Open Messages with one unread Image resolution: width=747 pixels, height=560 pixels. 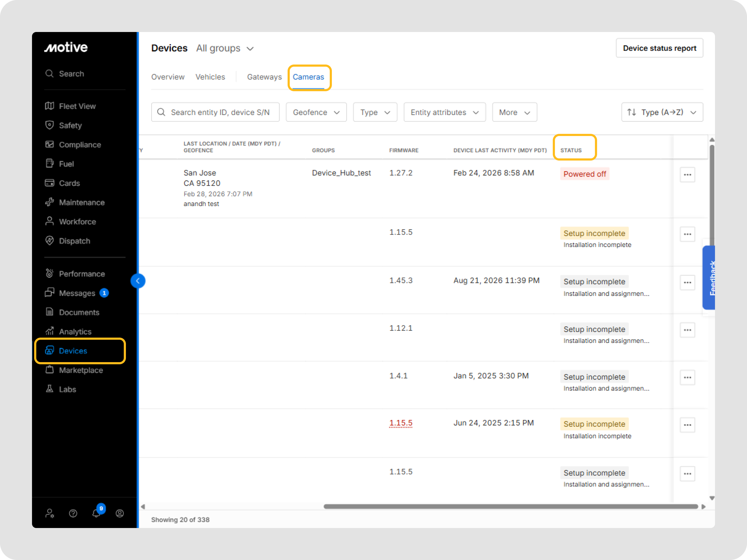click(x=77, y=293)
